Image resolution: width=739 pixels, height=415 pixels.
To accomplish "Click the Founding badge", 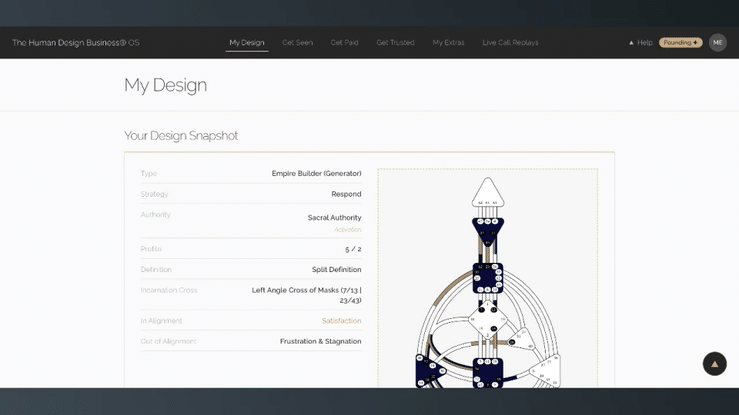I will 680,42.
